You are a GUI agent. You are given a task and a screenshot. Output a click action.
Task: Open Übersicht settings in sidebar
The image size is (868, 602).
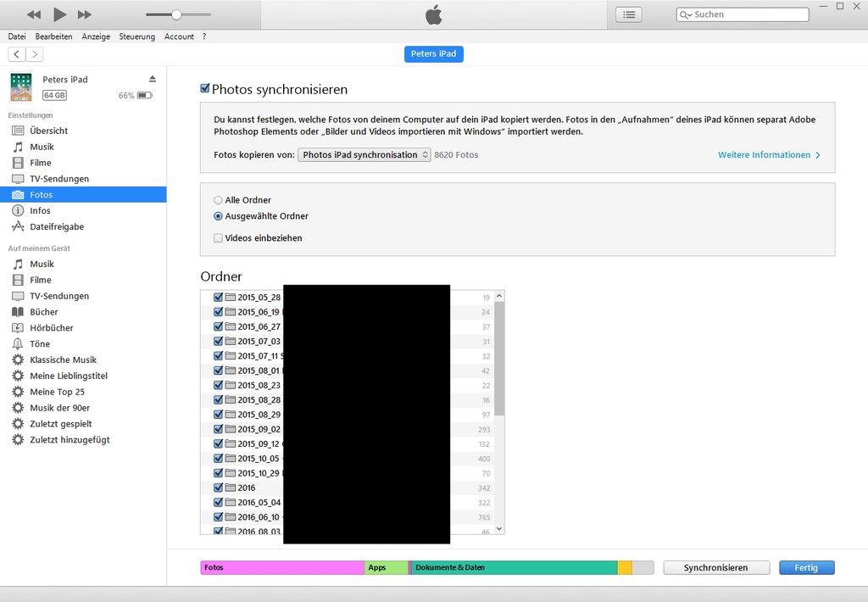click(x=83, y=131)
